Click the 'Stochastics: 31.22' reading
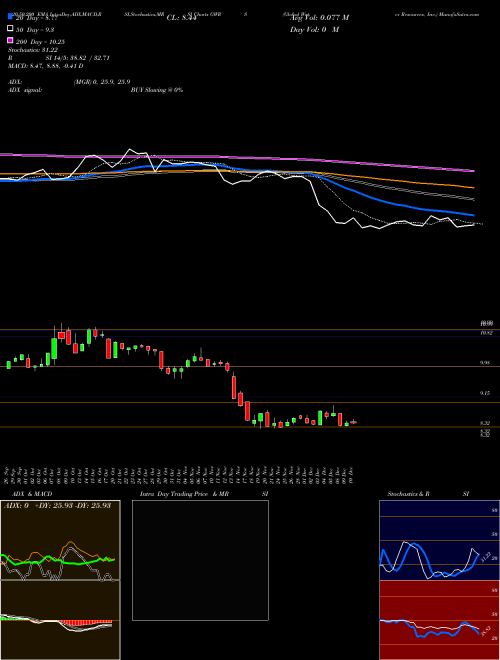 point(33,50)
